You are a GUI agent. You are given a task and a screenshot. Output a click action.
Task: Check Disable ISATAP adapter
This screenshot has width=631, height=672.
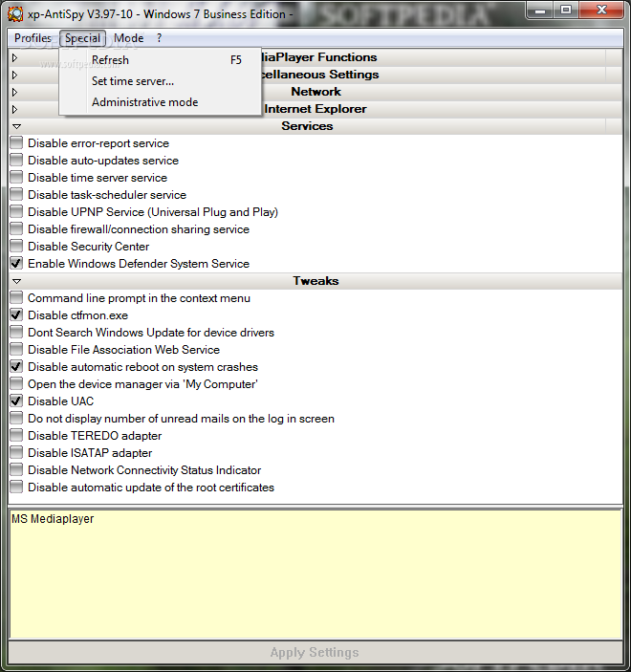[16, 452]
